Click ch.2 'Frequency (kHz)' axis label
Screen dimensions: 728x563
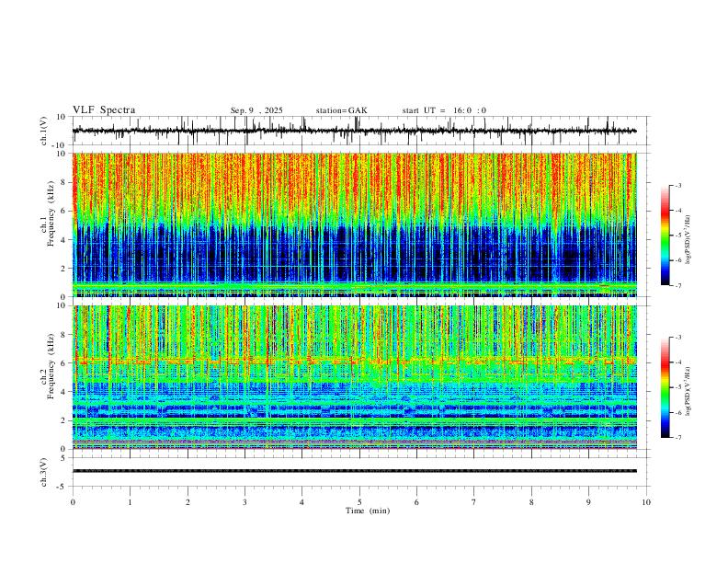(x=51, y=366)
